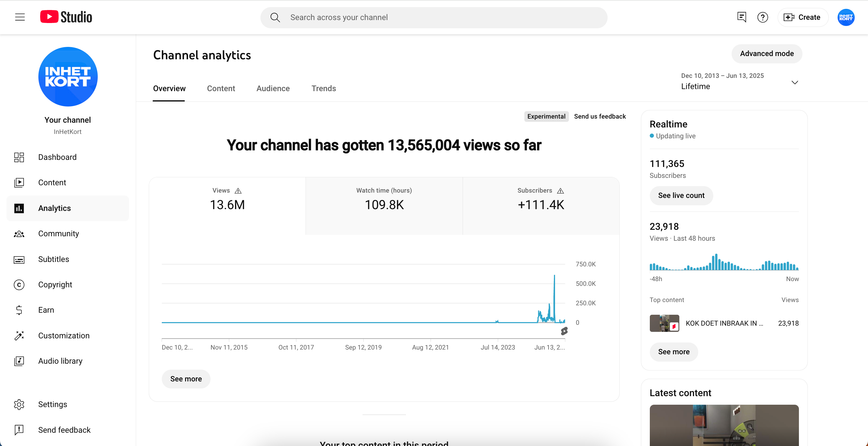Open Earn in the sidebar
The width and height of the screenshot is (868, 446).
tap(68, 310)
